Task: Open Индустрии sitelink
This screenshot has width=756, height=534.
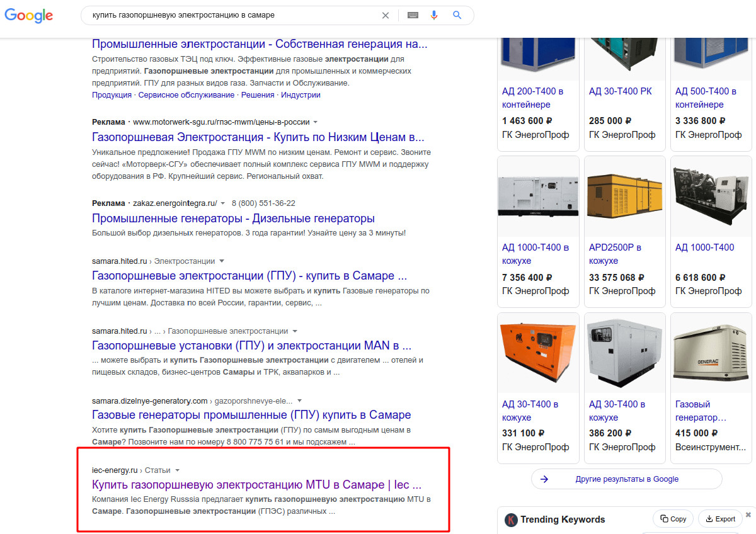Action: 301,95
